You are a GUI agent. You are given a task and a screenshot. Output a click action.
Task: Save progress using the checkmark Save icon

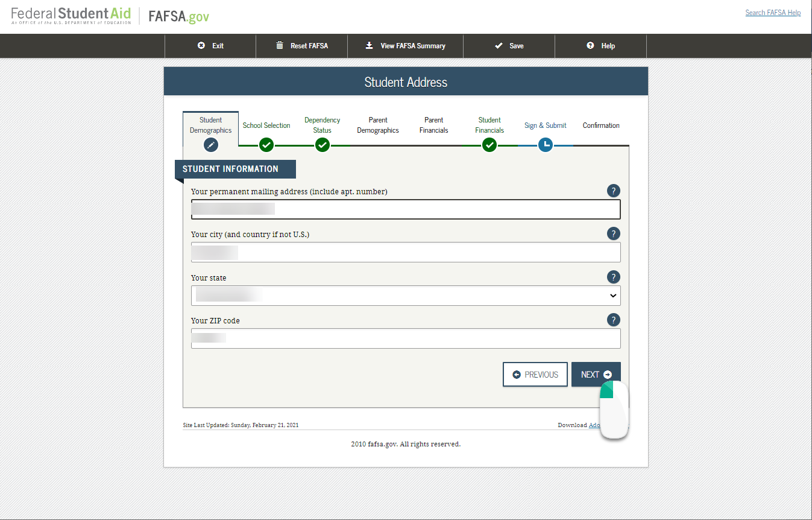click(x=499, y=45)
